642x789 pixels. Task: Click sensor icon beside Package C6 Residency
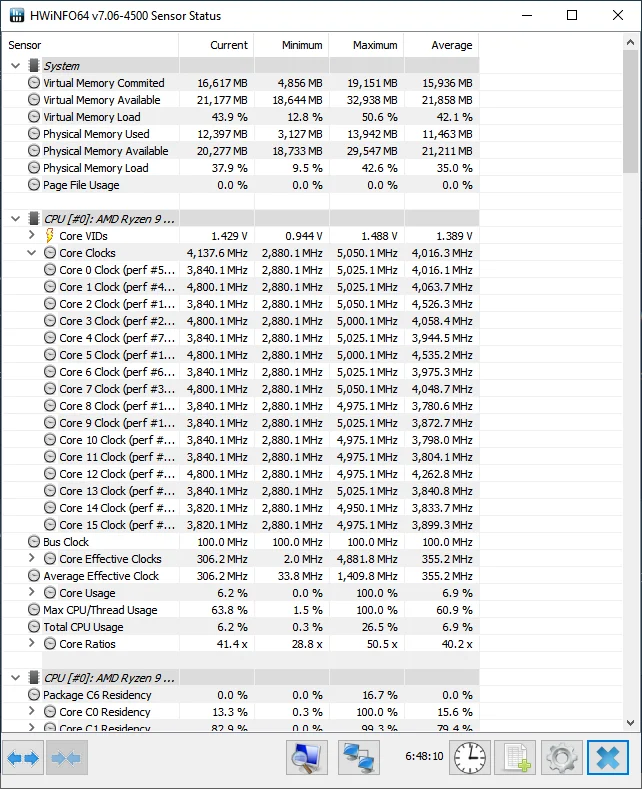coord(34,694)
